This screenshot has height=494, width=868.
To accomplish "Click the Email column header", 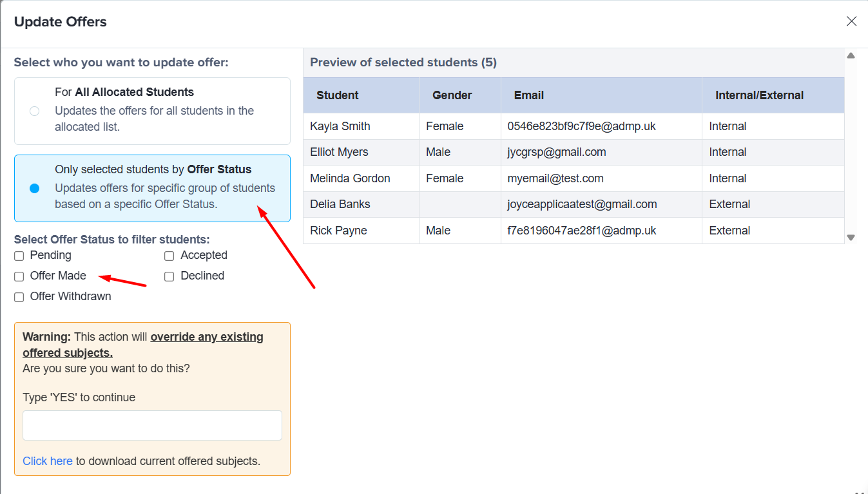I will point(528,95).
